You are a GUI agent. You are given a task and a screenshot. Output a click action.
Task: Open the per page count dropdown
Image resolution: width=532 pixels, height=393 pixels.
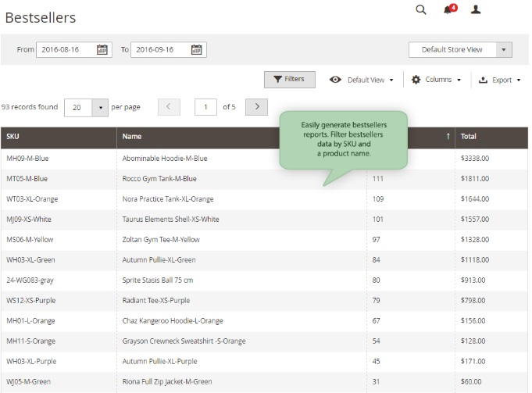point(100,107)
